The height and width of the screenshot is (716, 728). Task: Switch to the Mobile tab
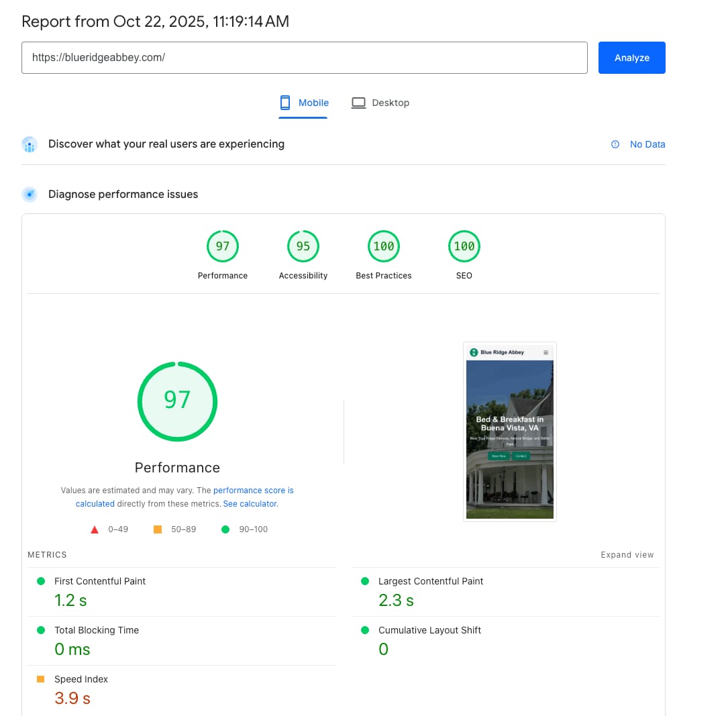click(x=304, y=103)
